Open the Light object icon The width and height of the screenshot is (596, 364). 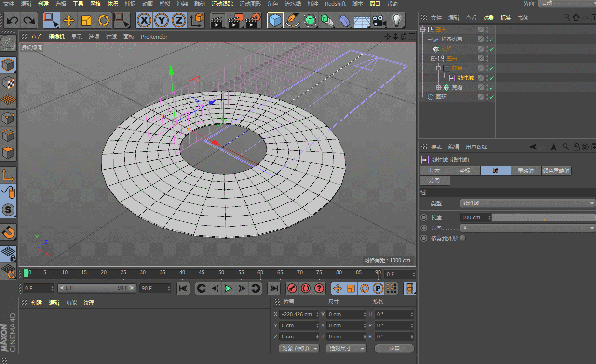point(396,20)
